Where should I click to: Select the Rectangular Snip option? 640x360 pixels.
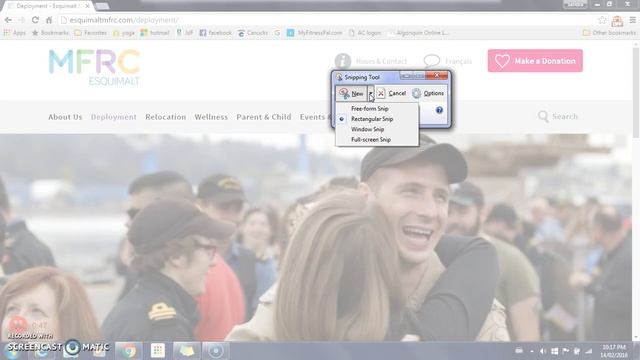pyautogui.click(x=372, y=119)
